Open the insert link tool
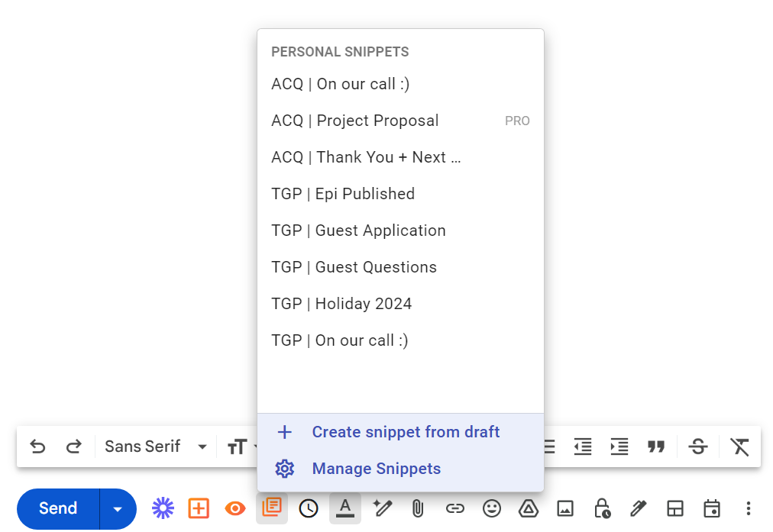The height and width of the screenshot is (532, 773). 454,508
